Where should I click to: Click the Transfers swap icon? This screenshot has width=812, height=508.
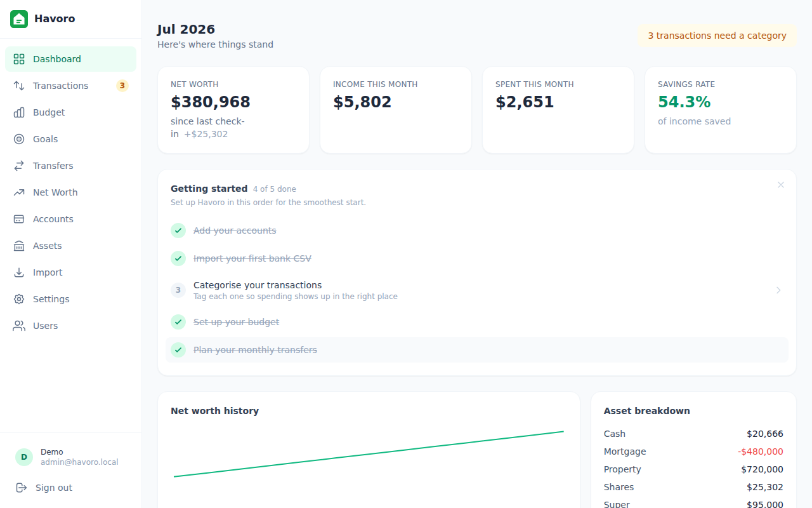(x=19, y=166)
